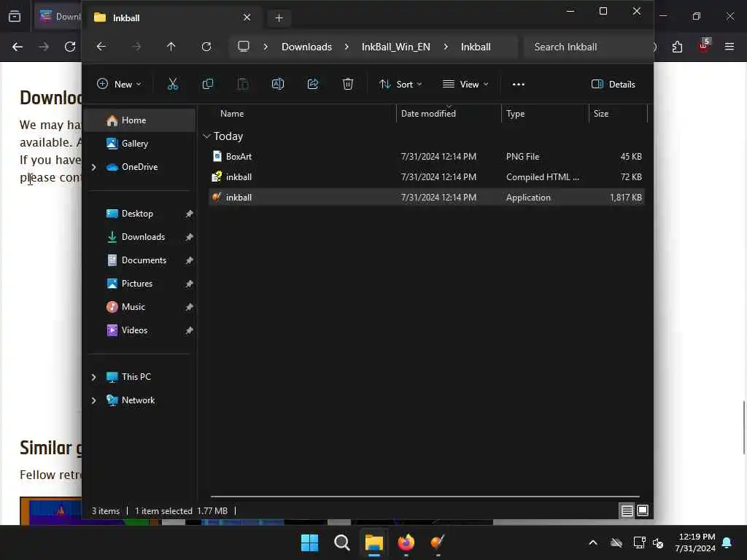
Task: Select Home in navigation pane
Action: point(141,120)
